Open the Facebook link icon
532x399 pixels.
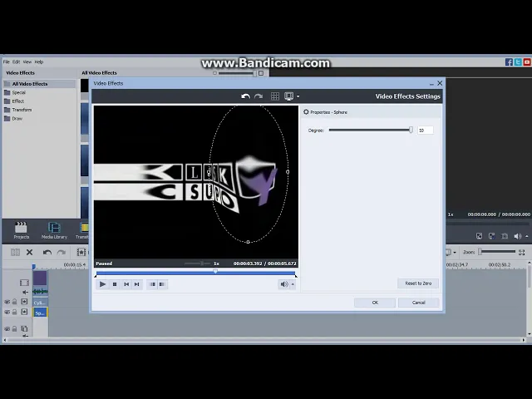(x=509, y=62)
